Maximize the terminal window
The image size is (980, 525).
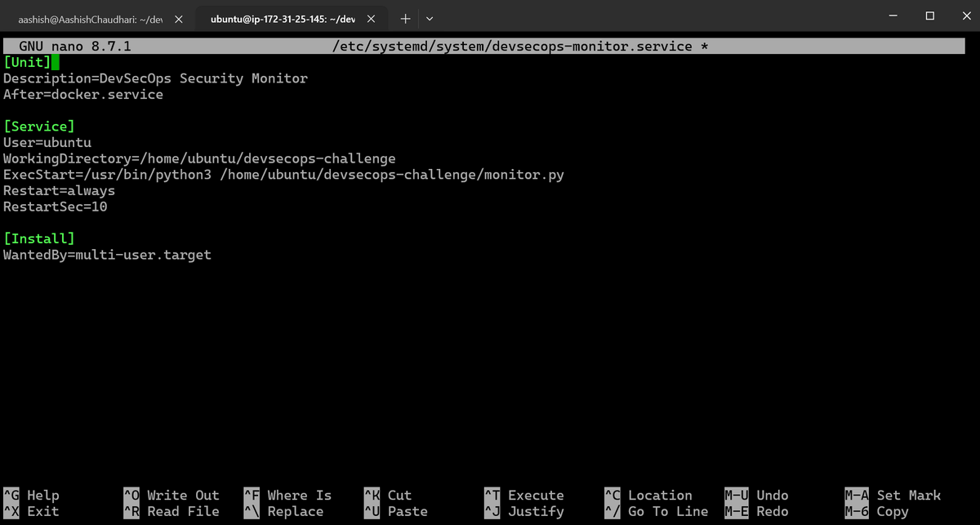(929, 16)
